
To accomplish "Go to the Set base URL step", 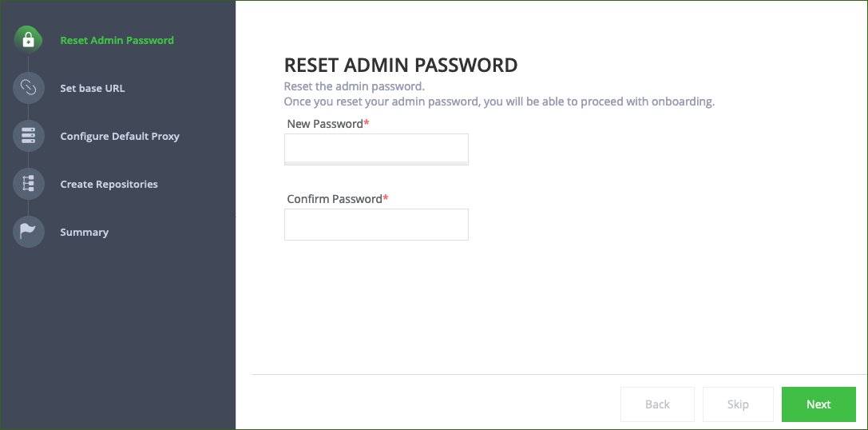I will [x=93, y=88].
